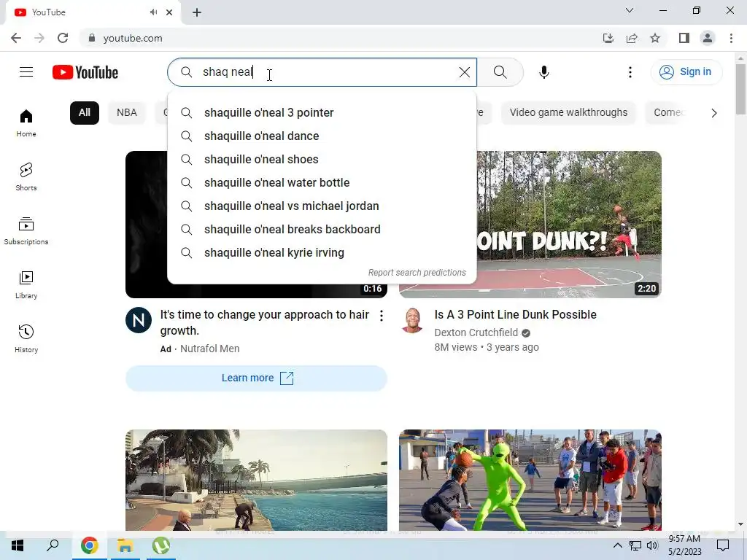Open uTorrent from the taskbar
Viewport: 747px width, 560px height.
pos(161,545)
